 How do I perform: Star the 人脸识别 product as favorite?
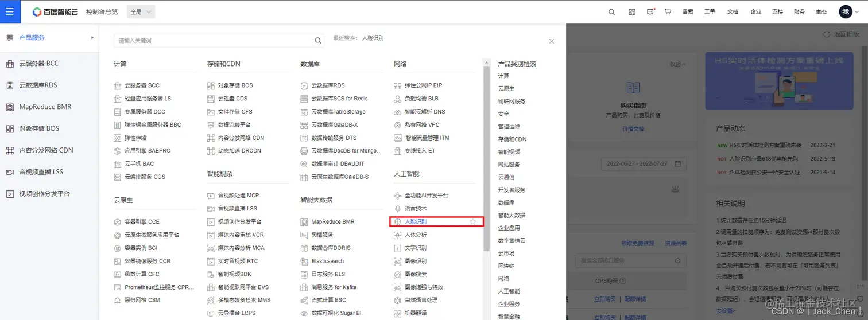tap(473, 221)
